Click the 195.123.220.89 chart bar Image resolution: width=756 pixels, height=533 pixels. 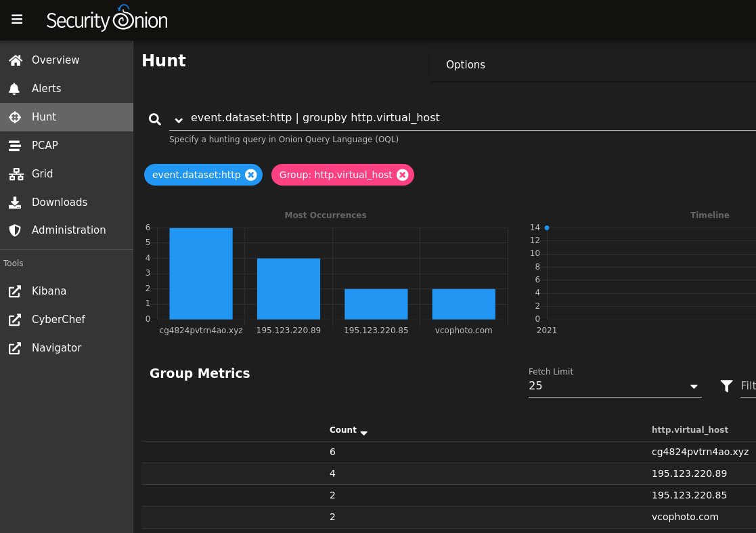tap(288, 289)
